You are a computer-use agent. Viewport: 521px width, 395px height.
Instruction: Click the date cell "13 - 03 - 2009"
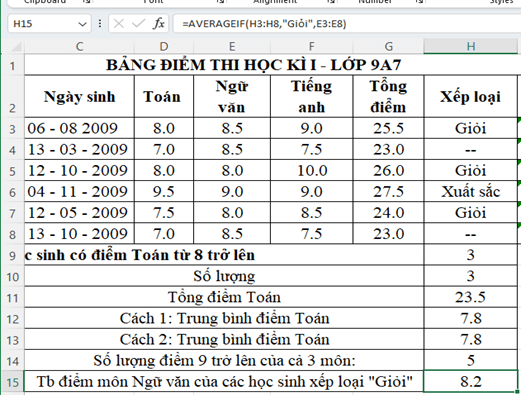pyautogui.click(x=79, y=149)
